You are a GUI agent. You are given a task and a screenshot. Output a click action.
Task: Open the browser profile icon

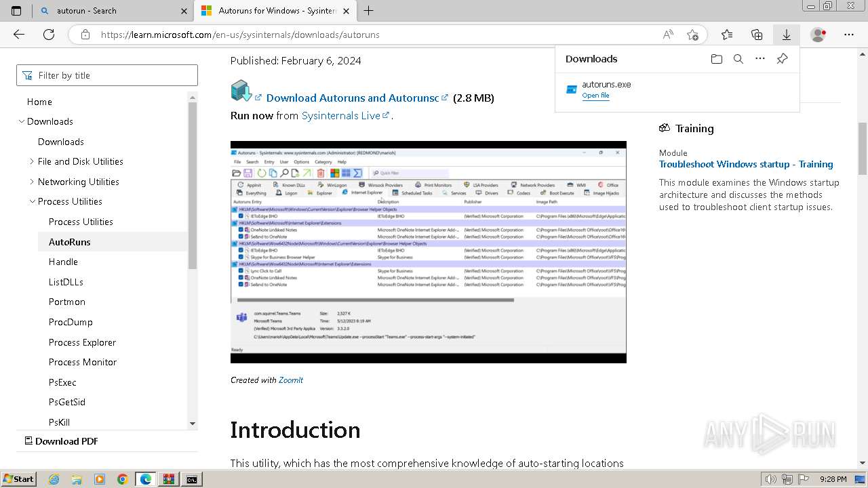click(818, 35)
